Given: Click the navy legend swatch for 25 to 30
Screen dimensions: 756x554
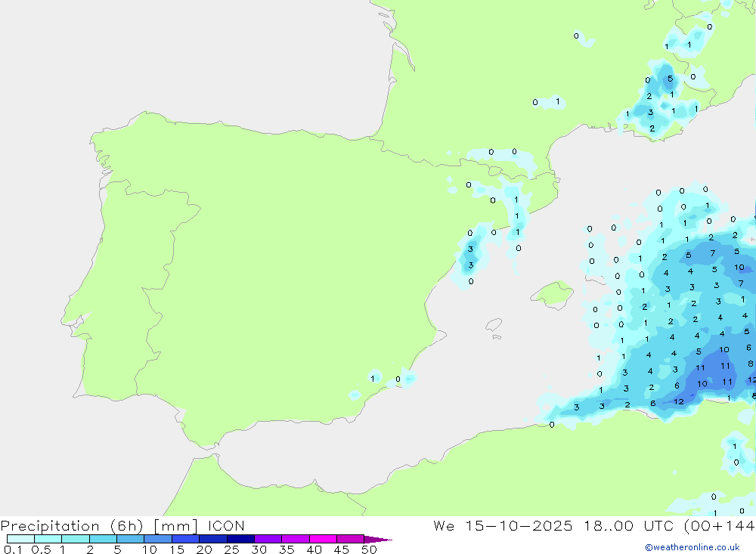Looking at the screenshot, I should (240, 539).
